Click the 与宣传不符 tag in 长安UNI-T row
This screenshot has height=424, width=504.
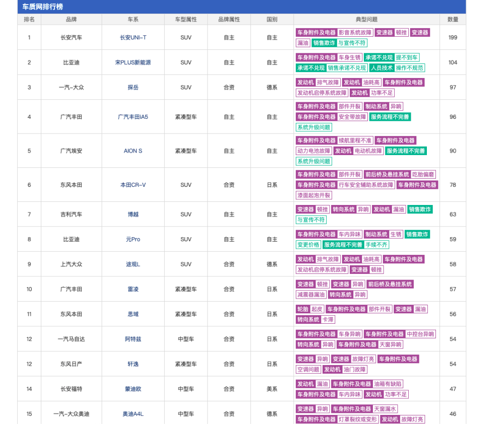(352, 43)
